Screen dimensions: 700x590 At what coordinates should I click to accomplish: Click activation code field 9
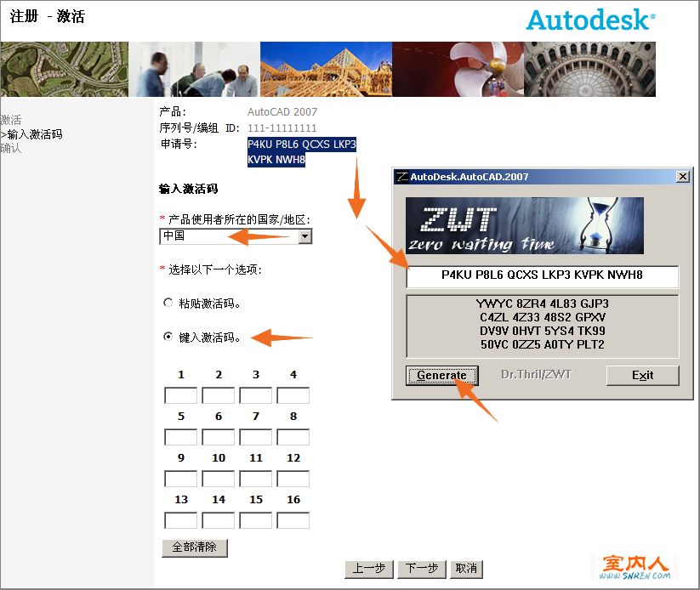pos(181,479)
